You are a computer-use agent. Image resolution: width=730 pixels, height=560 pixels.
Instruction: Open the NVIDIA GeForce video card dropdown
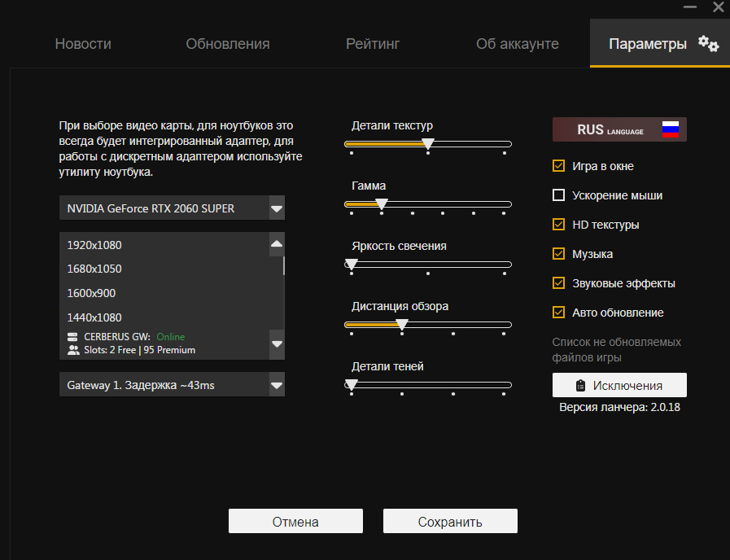click(x=172, y=208)
